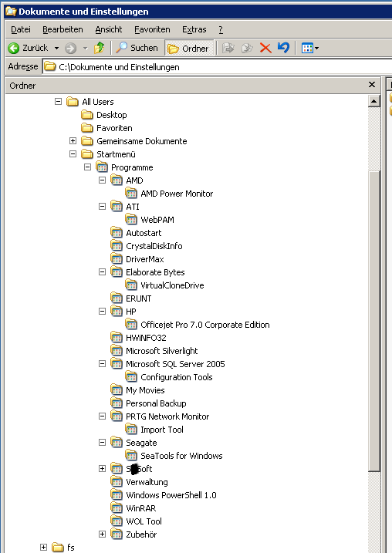
Task: Open the Extras menu
Action: pyautogui.click(x=194, y=29)
